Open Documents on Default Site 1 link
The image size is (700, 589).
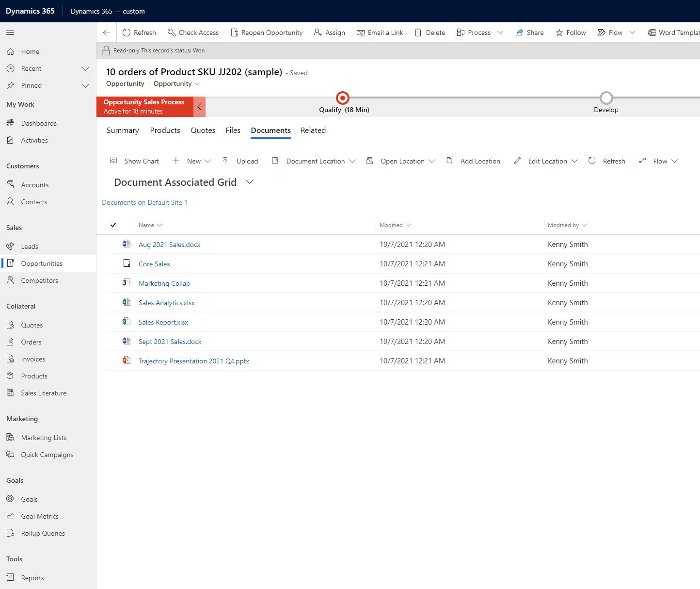(x=144, y=202)
